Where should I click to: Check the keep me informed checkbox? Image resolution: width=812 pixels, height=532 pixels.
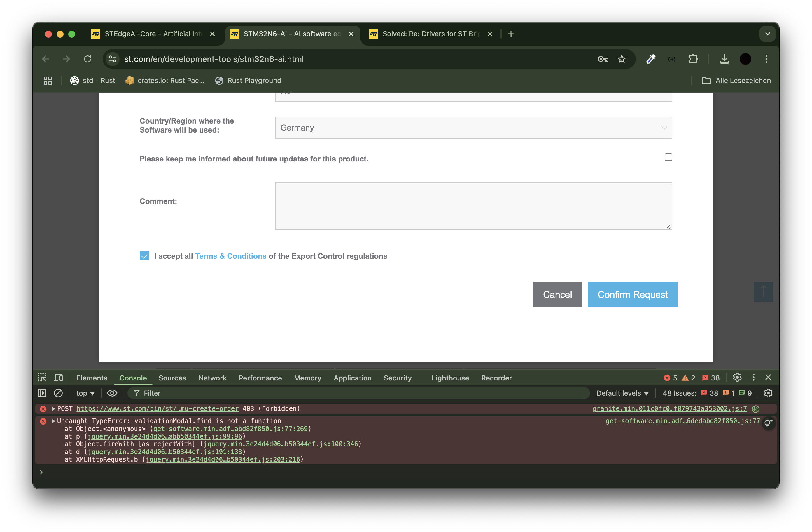[x=668, y=157]
